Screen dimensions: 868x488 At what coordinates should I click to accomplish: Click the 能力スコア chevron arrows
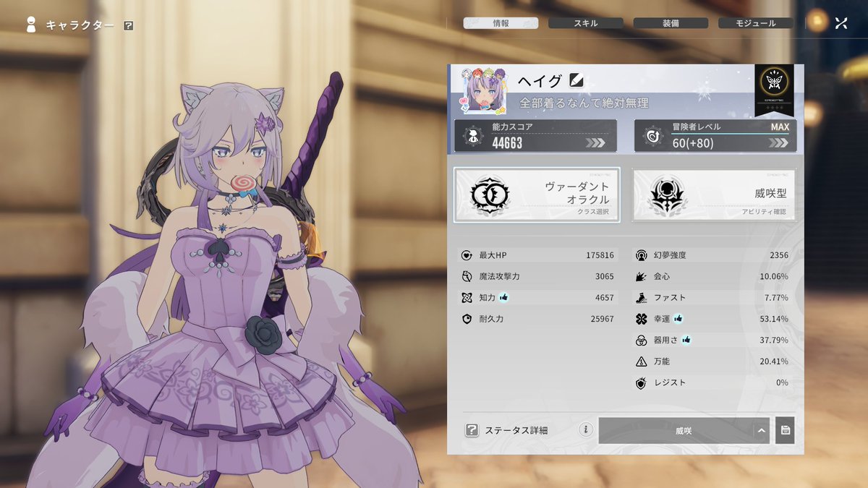tap(595, 143)
